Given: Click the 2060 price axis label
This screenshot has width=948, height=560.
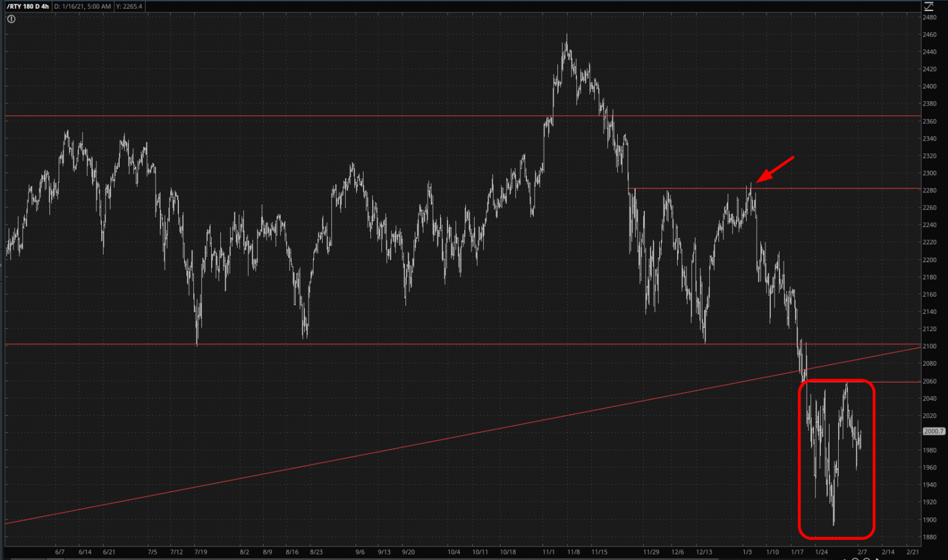Looking at the screenshot, I should point(929,381).
